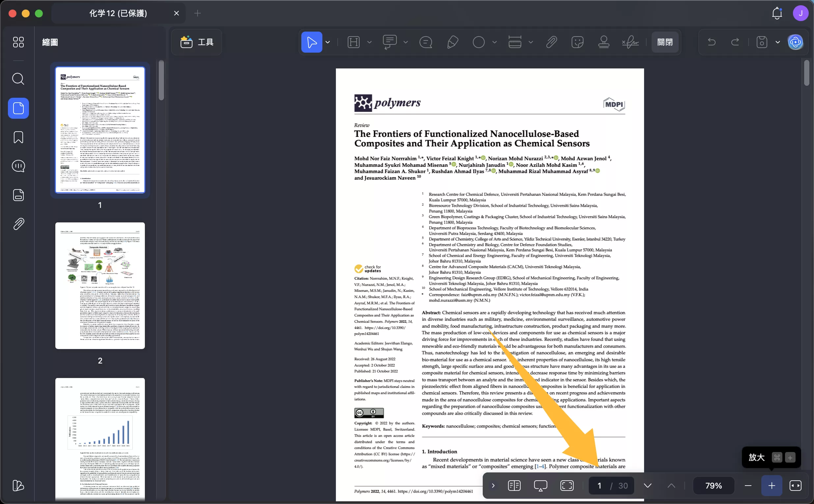Click the zoom in plus button
The height and width of the screenshot is (504, 814).
772,486
